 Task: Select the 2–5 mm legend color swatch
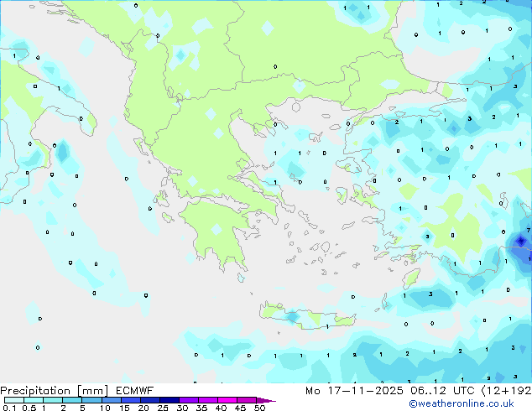coord(72,400)
